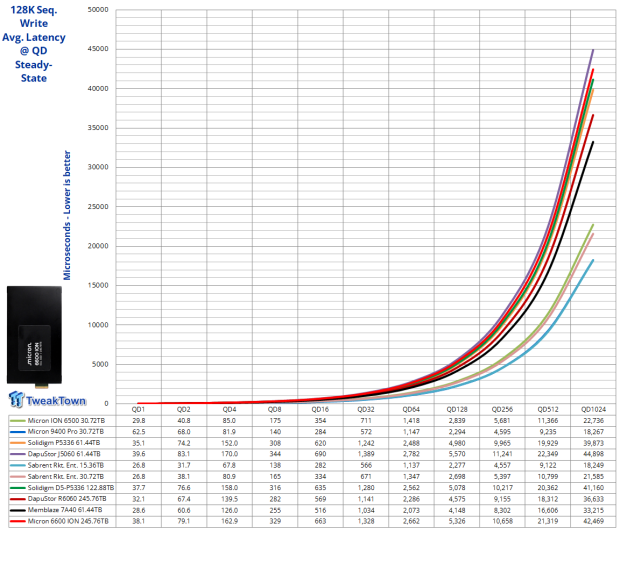
Task: Click the light blue Sabrent 15.36TB legend swatch
Action: (x=18, y=466)
